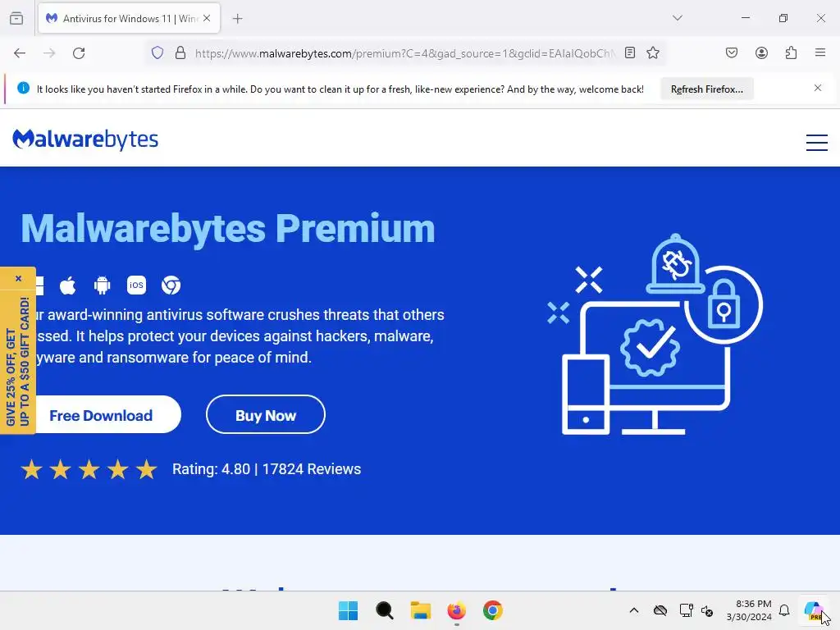Image resolution: width=840 pixels, height=630 pixels.
Task: Click the Malwarebytes logo
Action: point(85,139)
